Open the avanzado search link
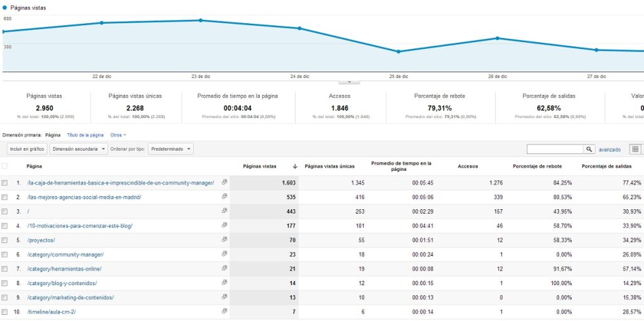The width and height of the screenshot is (644, 321). pos(609,150)
